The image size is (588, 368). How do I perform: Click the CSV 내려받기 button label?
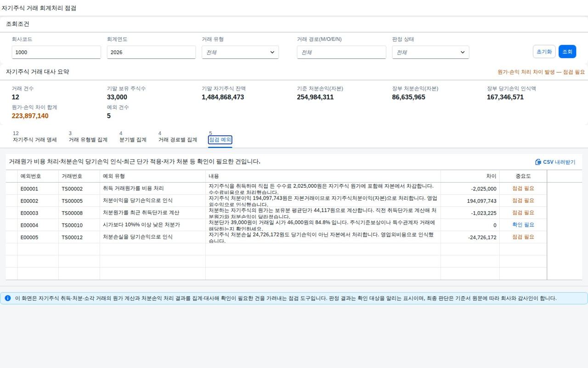coord(559,162)
